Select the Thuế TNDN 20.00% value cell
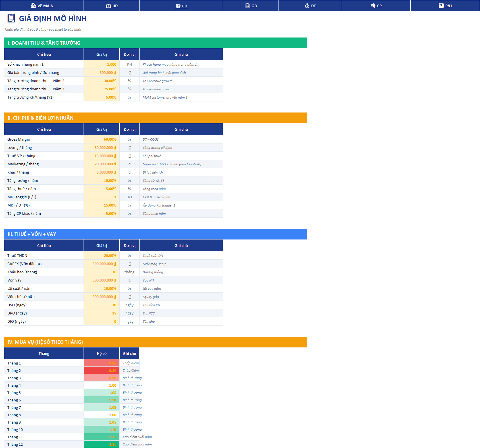This screenshot has height=448, width=480. (101, 255)
